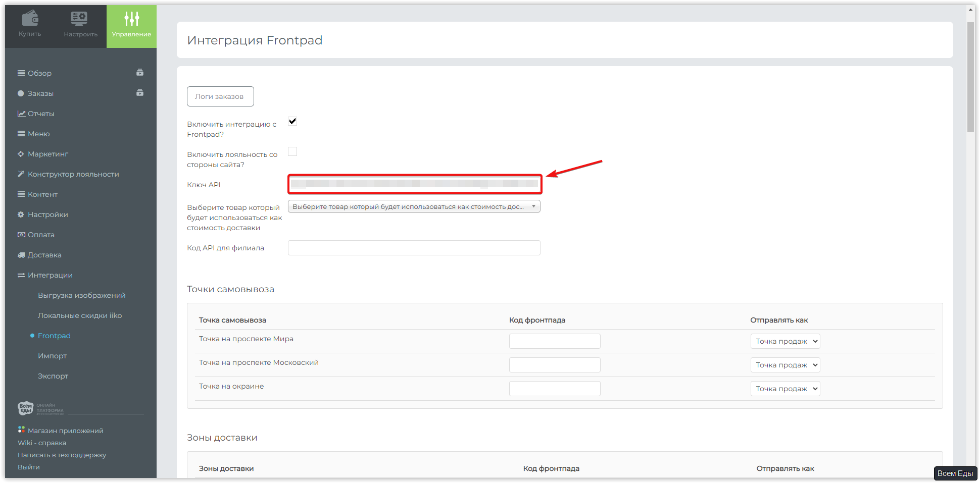
Task: Click the Написать в техподдержку link
Action: [62, 455]
